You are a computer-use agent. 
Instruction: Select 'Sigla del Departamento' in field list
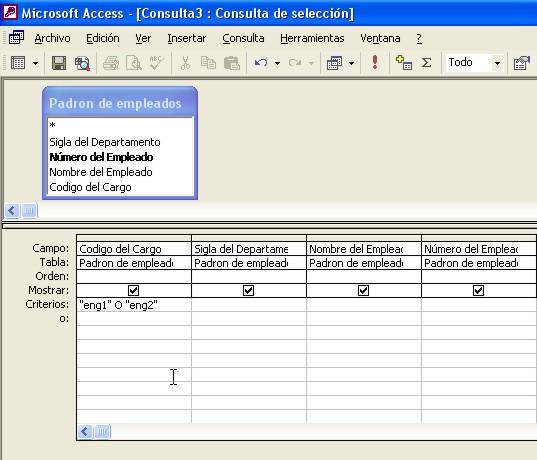point(105,142)
